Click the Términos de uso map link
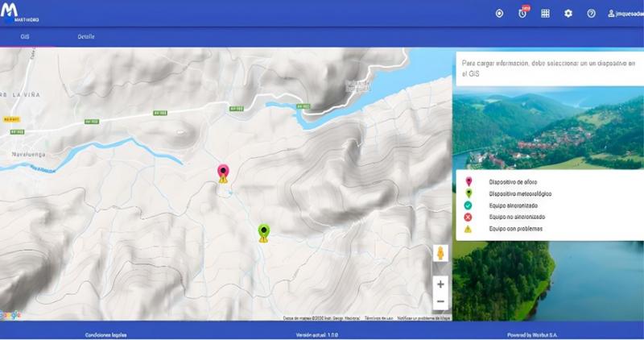 click(x=378, y=319)
